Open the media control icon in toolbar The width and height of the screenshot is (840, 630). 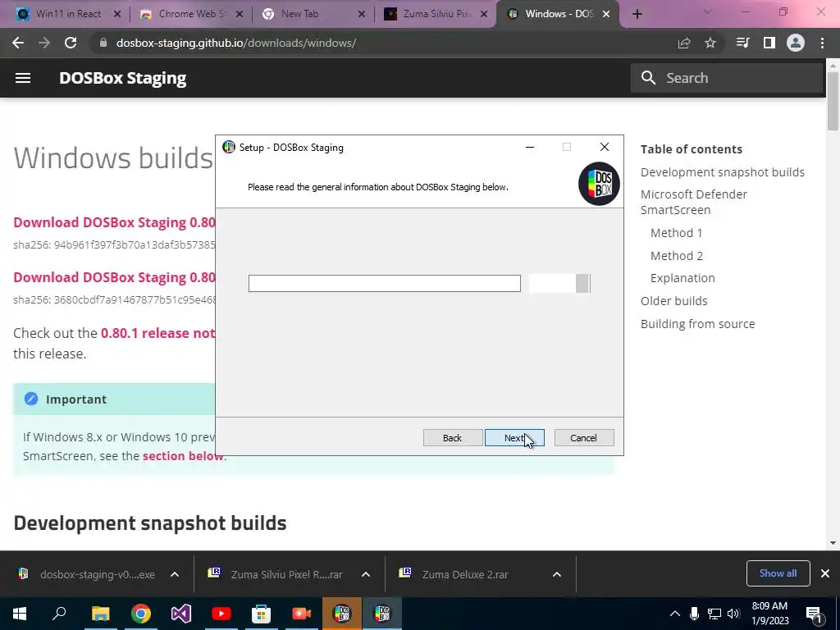point(742,43)
